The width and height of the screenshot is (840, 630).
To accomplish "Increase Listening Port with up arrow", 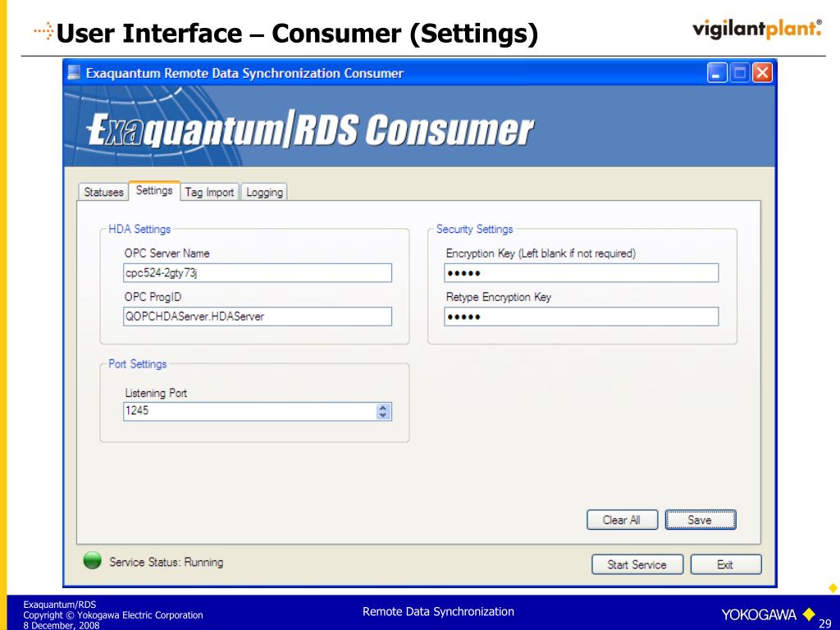I will coord(383,408).
